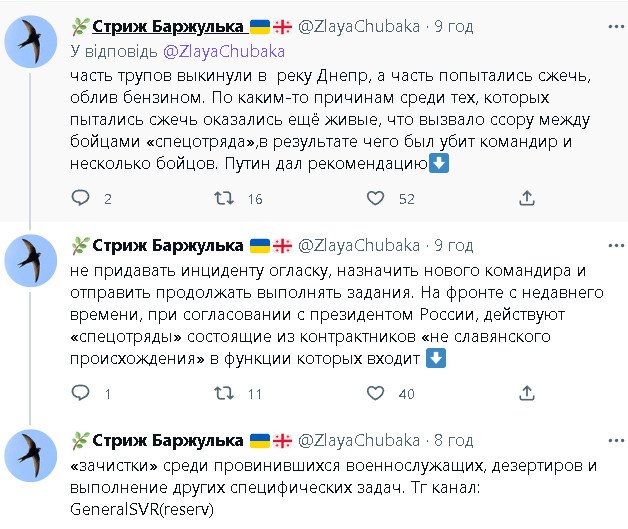Like the tweet with 52 likes

point(375,199)
